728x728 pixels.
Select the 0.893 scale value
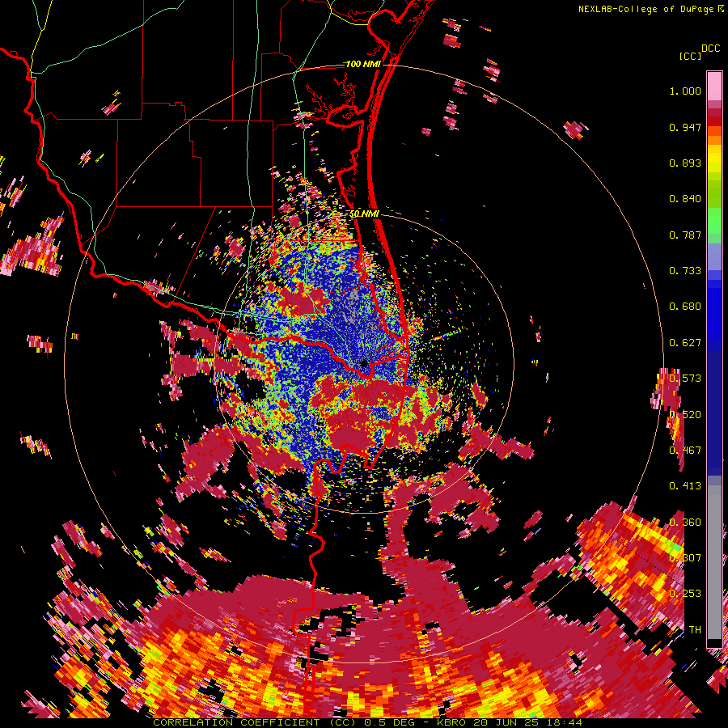click(685, 163)
